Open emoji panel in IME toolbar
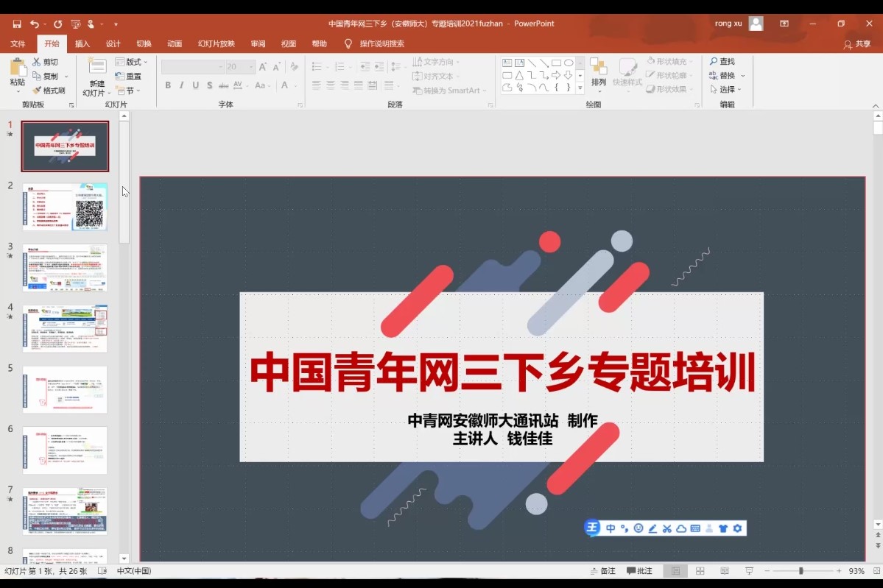883x588 pixels. point(638,528)
